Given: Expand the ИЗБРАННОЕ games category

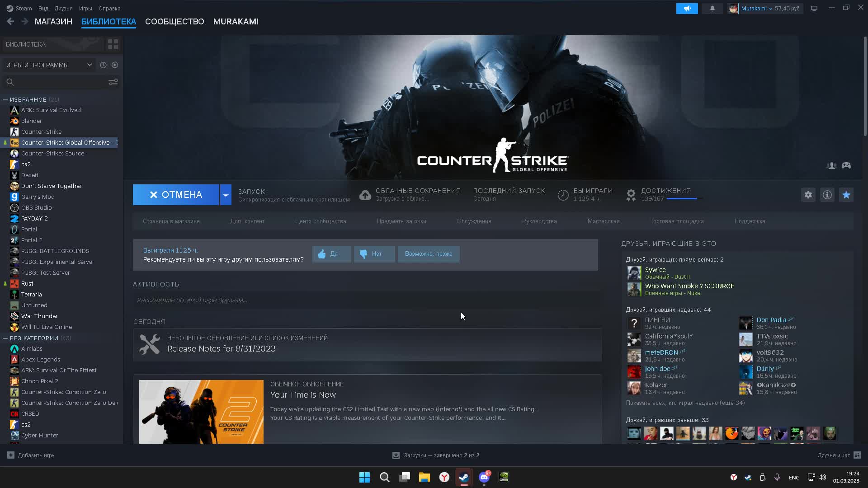Looking at the screenshot, I should tap(6, 99).
